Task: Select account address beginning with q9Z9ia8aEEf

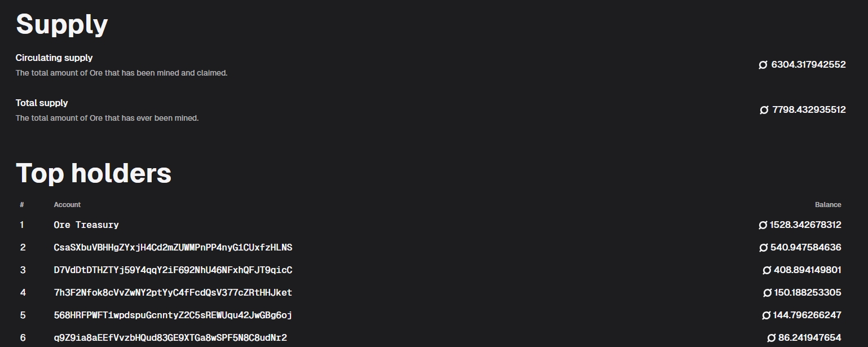Action: click(170, 338)
